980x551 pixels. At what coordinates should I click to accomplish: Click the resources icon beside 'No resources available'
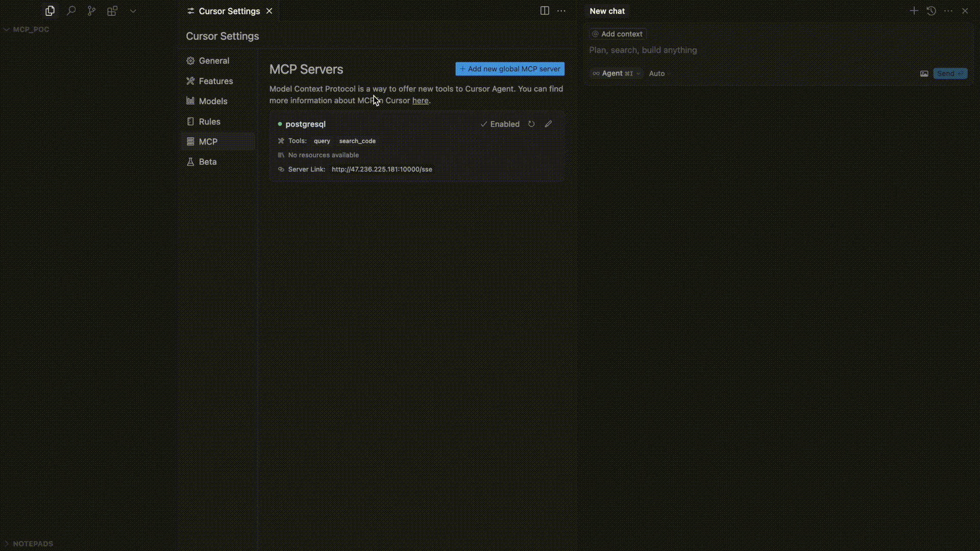(x=281, y=155)
